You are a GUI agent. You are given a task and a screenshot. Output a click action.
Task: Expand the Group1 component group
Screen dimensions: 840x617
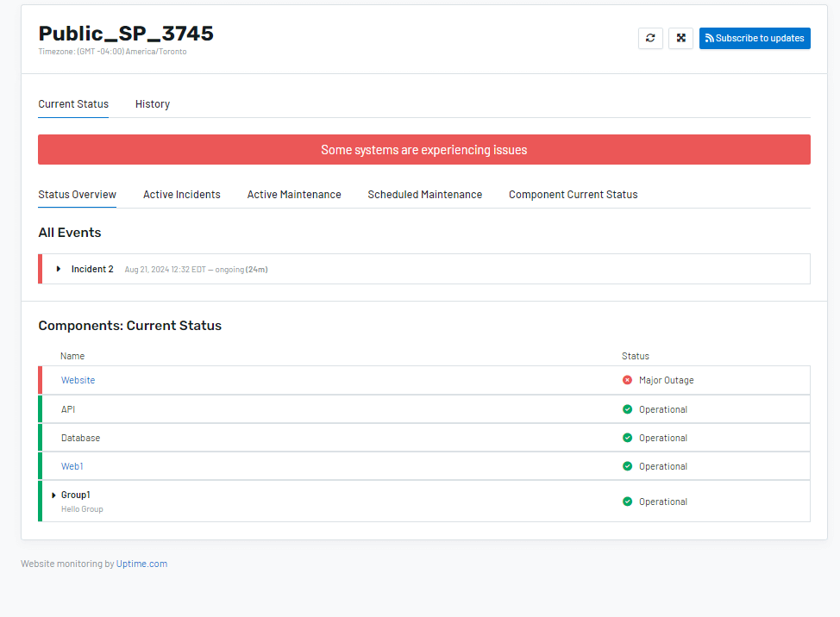click(x=53, y=495)
